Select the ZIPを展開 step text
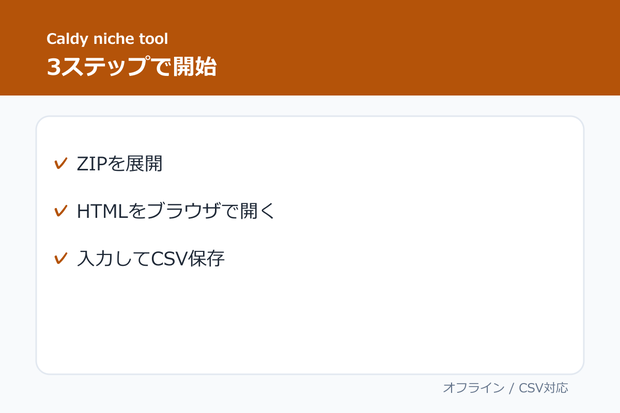The width and height of the screenshot is (620, 413). click(x=119, y=163)
